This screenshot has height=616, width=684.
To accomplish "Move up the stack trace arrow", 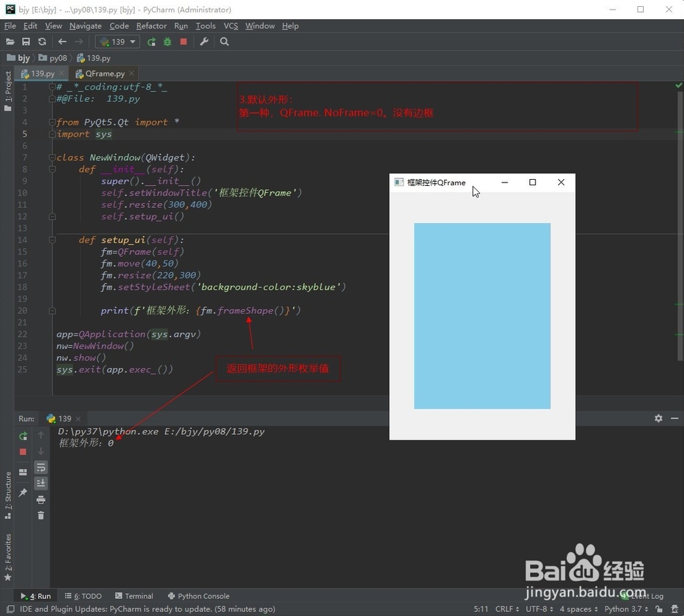I will point(40,436).
